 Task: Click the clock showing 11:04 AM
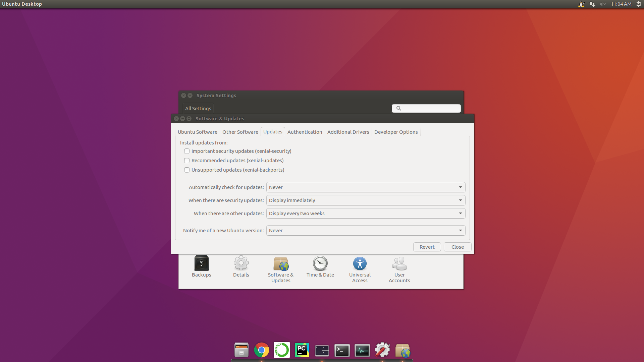621,4
